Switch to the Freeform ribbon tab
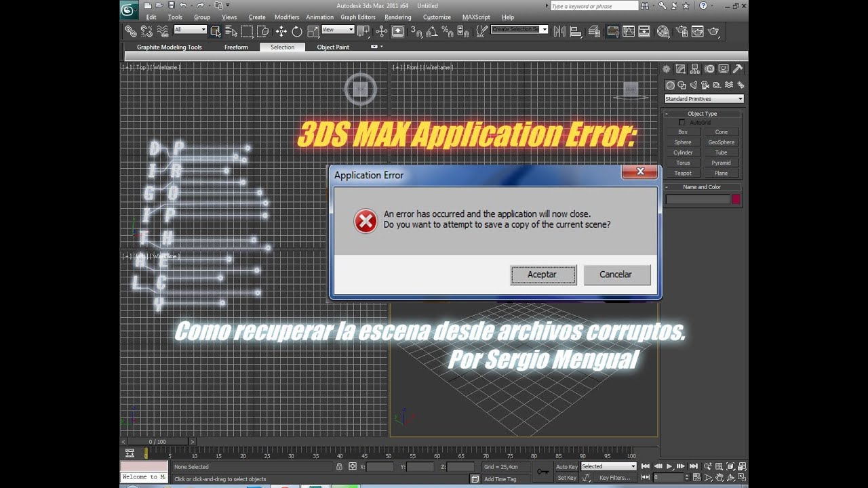Screen dimensions: 868x488 (236, 47)
